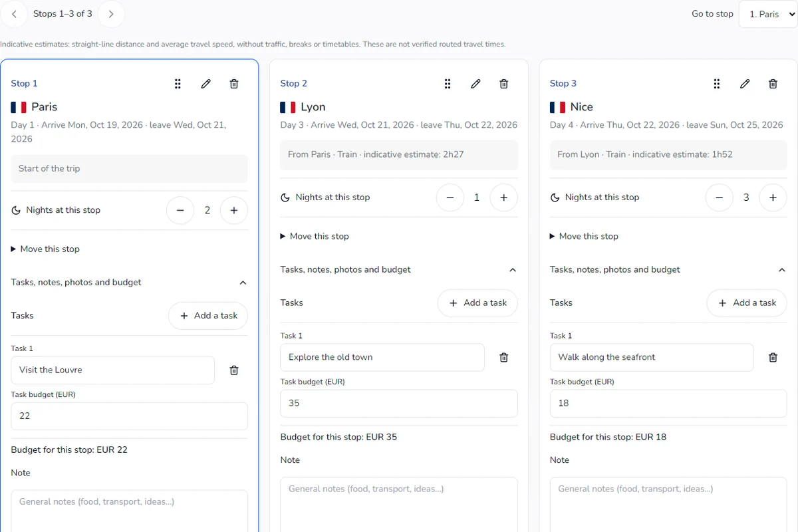
Task: Click the Nice task budget field showing 18
Action: [668, 404]
